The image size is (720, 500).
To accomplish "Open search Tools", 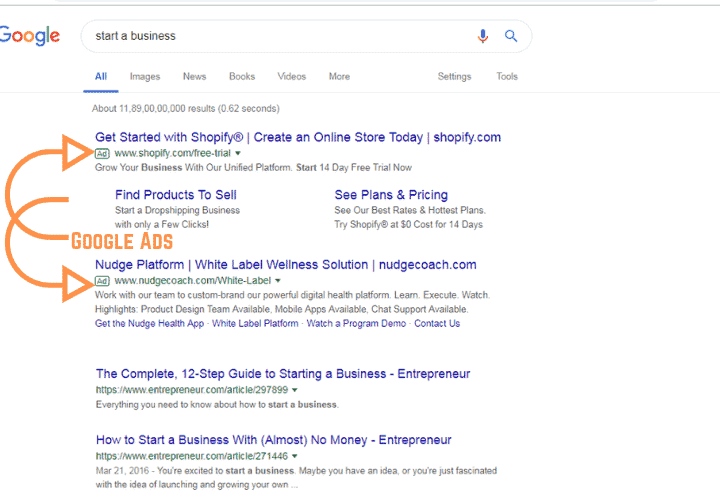I will point(507,77).
